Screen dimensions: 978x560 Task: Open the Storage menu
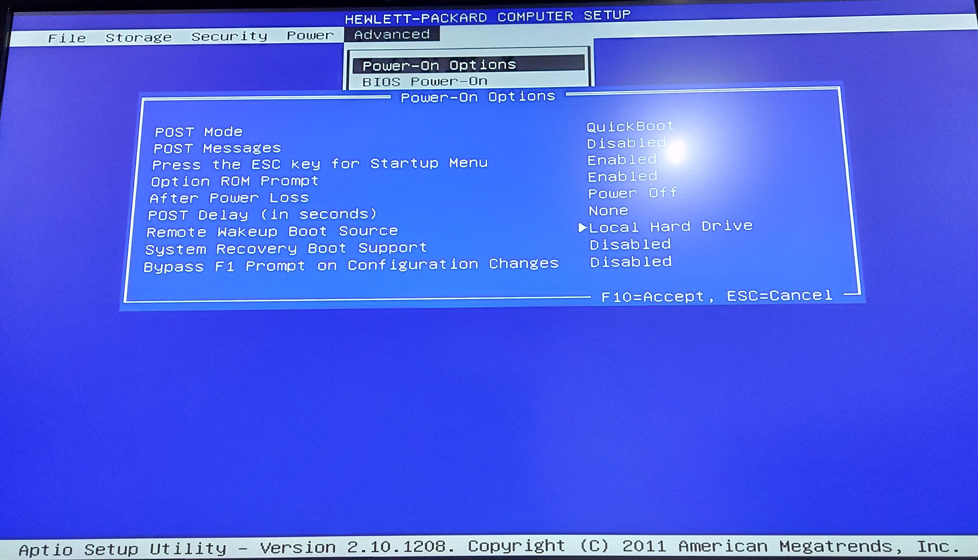click(139, 37)
